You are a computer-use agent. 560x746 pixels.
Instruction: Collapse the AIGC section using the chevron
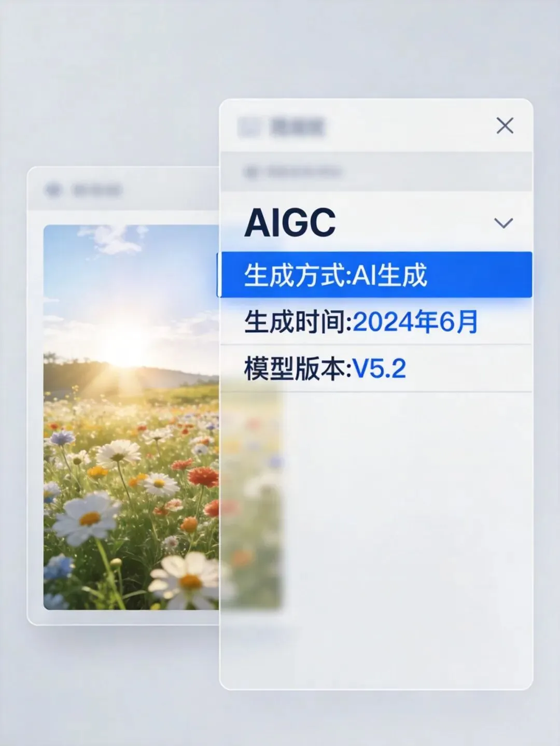coord(503,223)
